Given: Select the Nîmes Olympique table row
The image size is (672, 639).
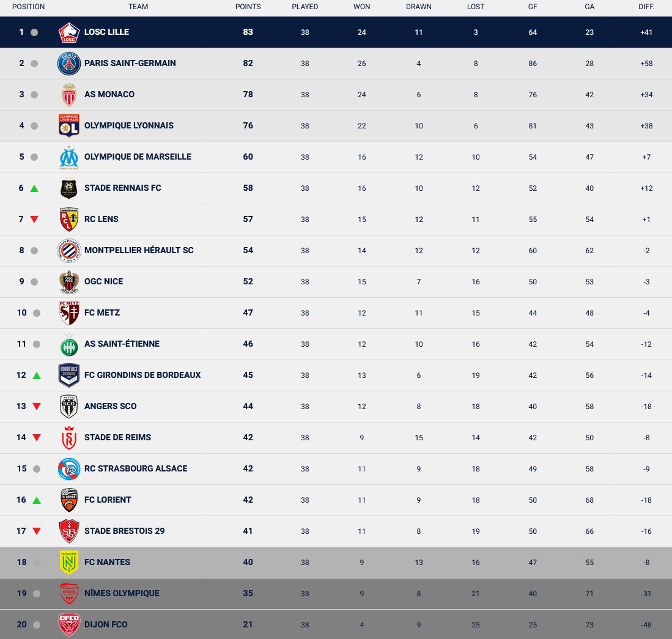Looking at the screenshot, I should (x=336, y=594).
